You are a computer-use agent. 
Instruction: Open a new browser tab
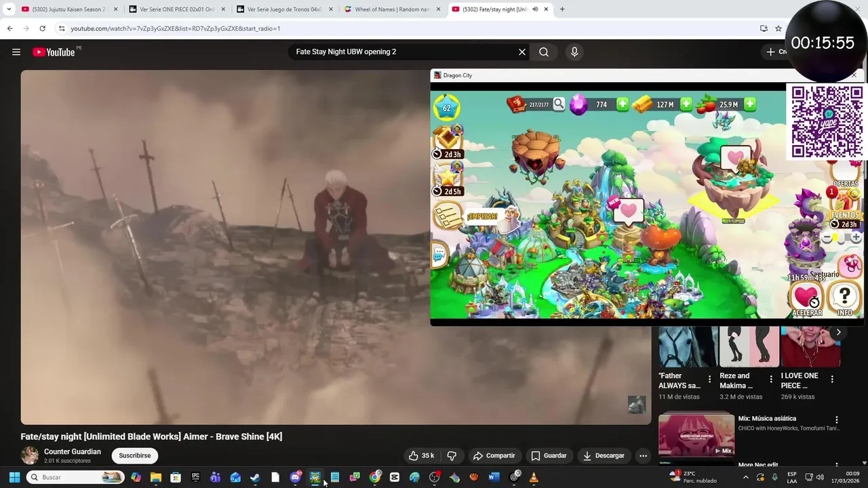[x=562, y=9]
